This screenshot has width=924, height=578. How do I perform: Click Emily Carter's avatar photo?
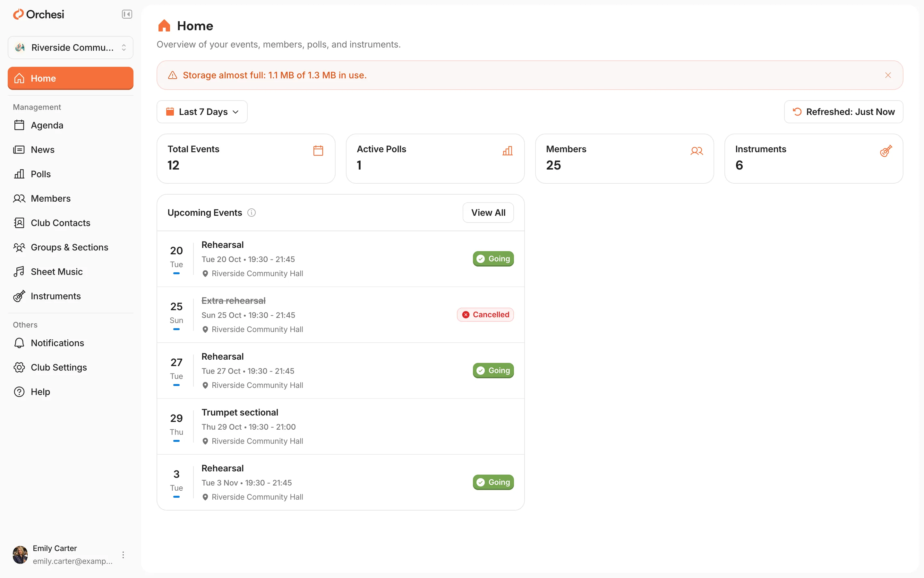20,555
